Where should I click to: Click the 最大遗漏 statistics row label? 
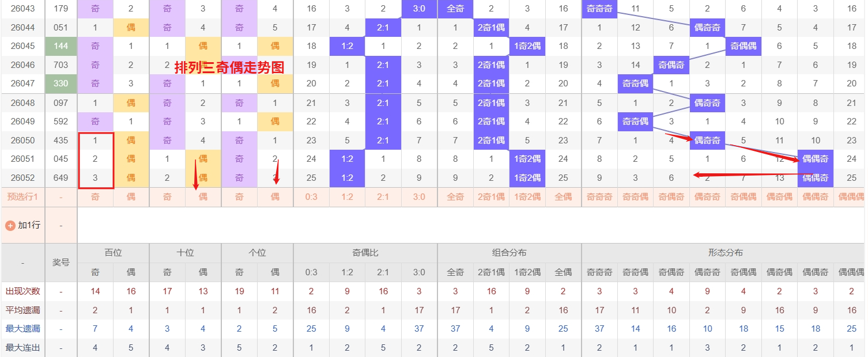(x=23, y=329)
